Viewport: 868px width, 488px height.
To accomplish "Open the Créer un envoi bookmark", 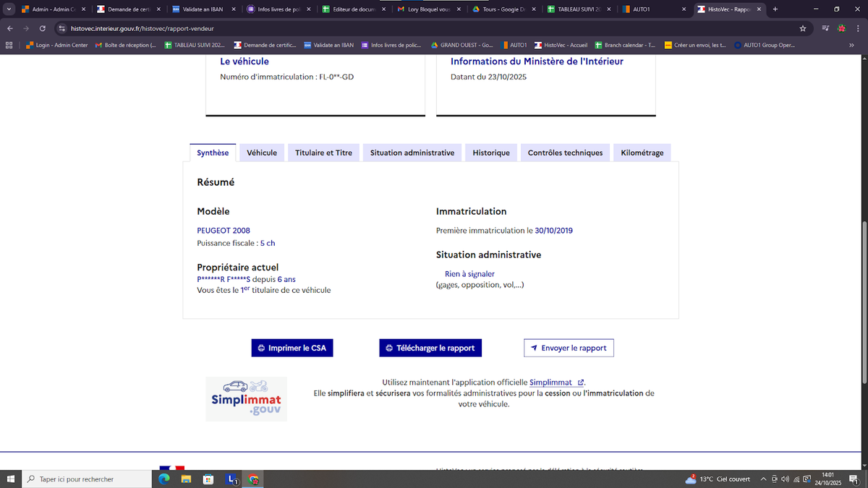I will tap(694, 45).
